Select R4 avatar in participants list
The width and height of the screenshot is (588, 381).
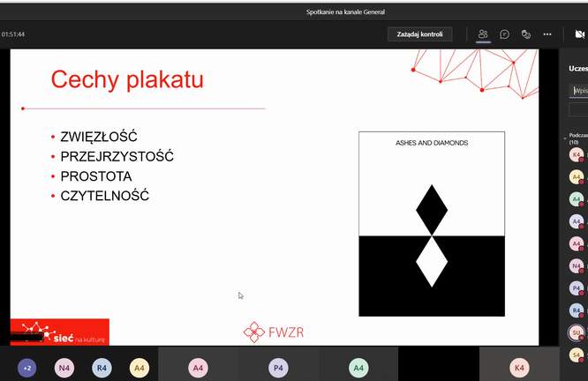tap(577, 310)
